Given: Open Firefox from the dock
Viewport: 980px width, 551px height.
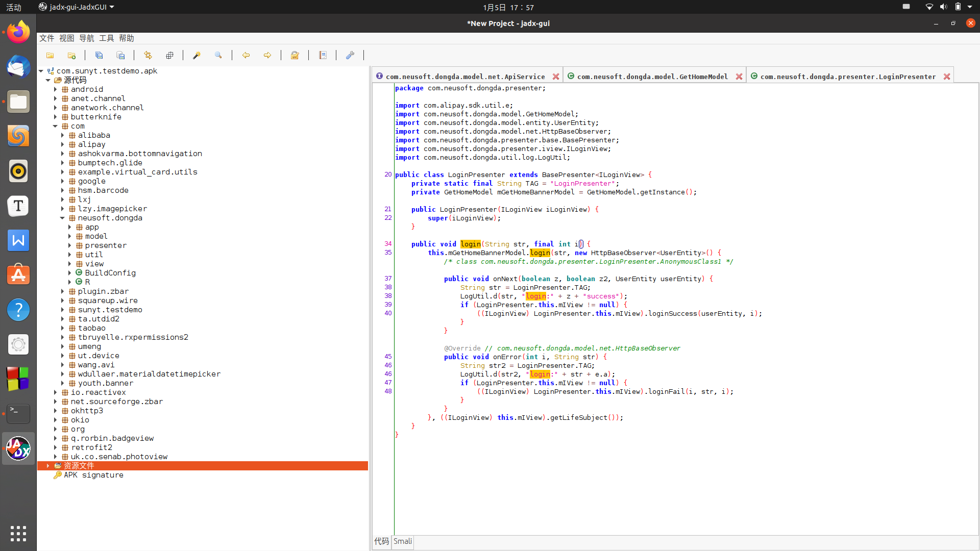Looking at the screenshot, I should pos(18,32).
